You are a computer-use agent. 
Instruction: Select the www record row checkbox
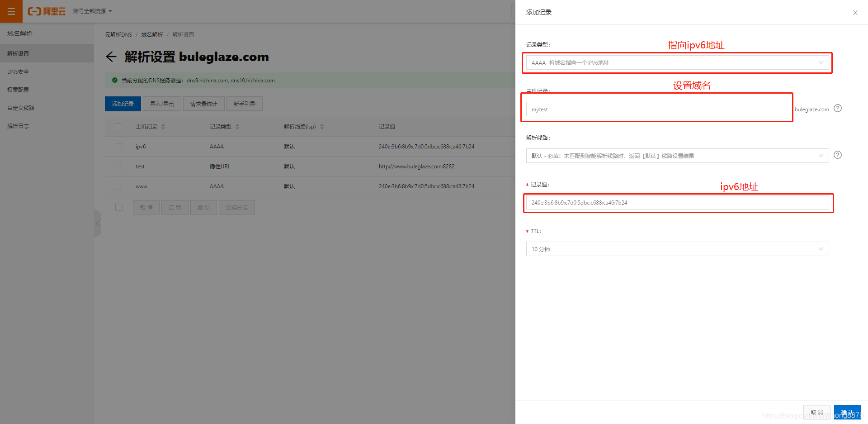point(118,186)
